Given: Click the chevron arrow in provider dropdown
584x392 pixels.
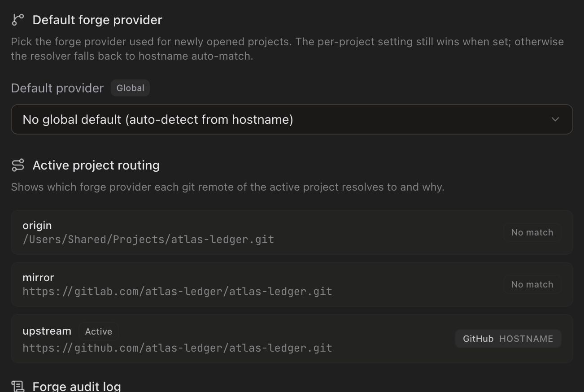Looking at the screenshot, I should [x=555, y=119].
